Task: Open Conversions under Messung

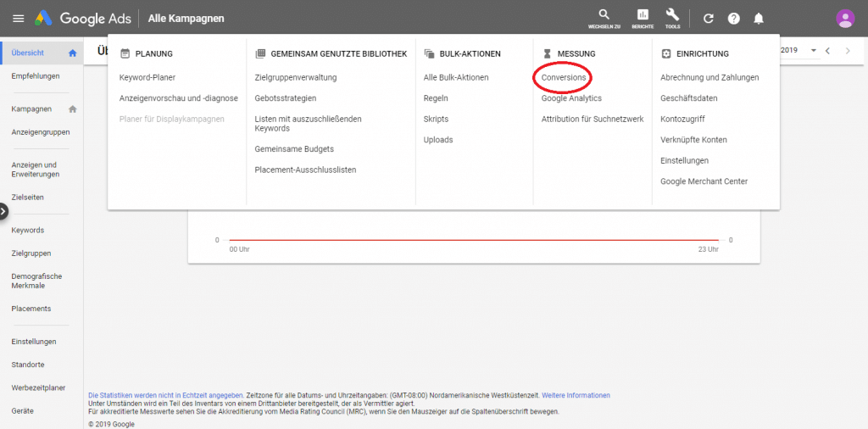Action: [x=564, y=77]
